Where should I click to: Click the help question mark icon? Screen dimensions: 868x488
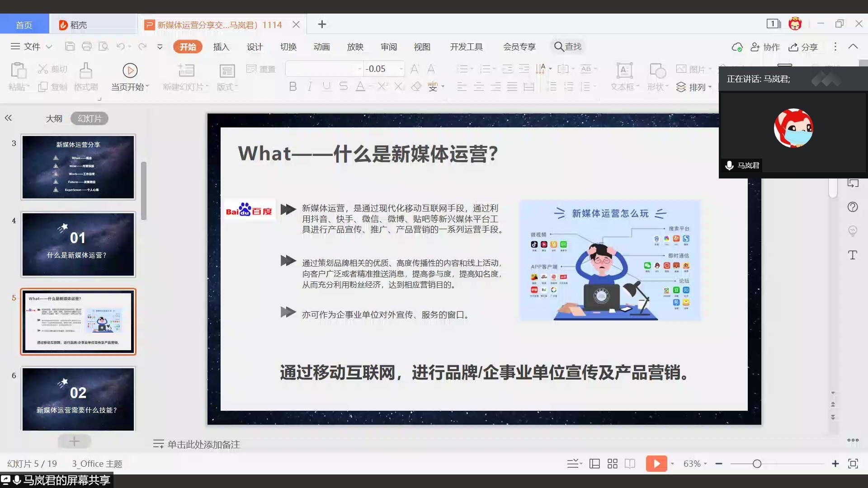[853, 207]
